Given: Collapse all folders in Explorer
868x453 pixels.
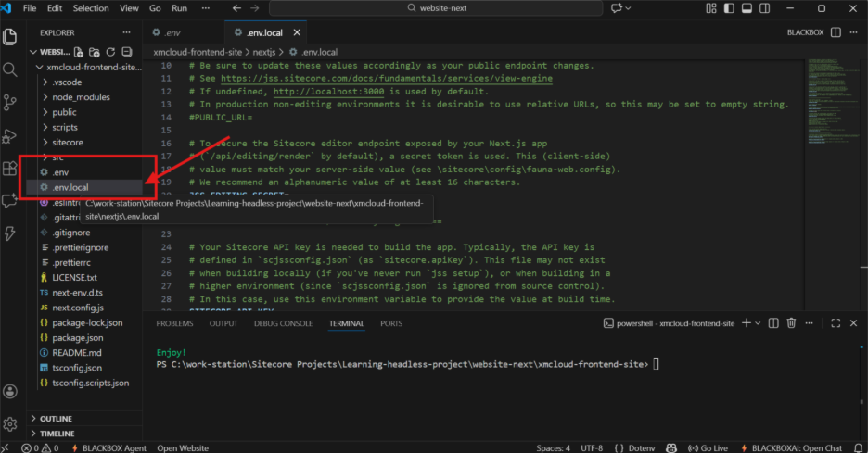Looking at the screenshot, I should (x=125, y=52).
